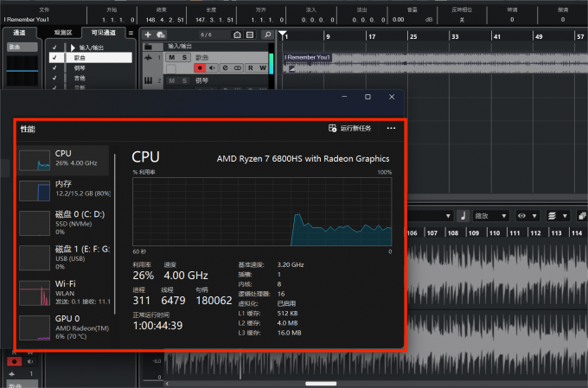
Task: Open channel settings 'e' on 歌曲 track
Action: tap(225, 68)
